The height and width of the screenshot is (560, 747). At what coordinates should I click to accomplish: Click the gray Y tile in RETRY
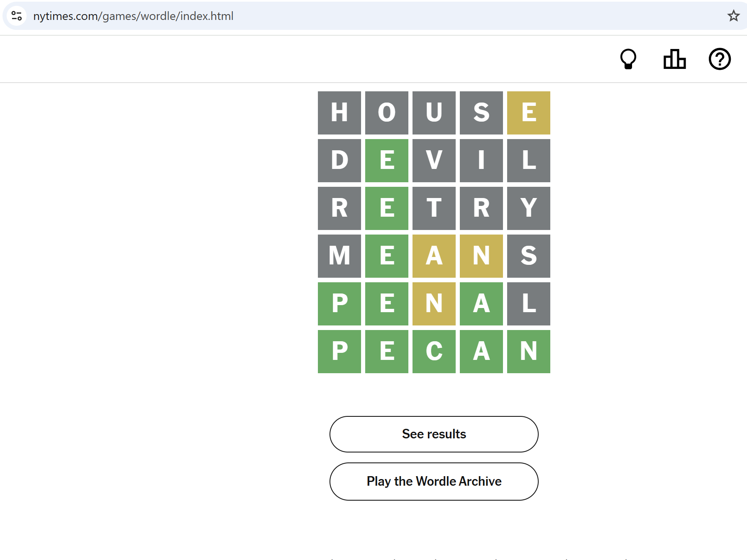[528, 208]
